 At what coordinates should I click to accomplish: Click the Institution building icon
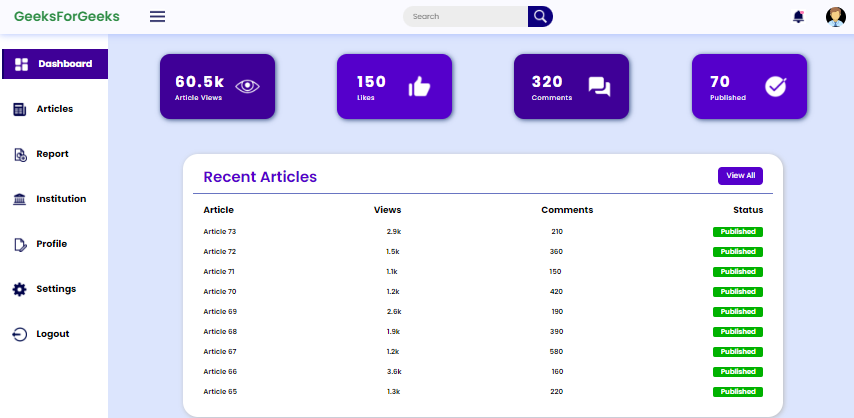pyautogui.click(x=19, y=199)
